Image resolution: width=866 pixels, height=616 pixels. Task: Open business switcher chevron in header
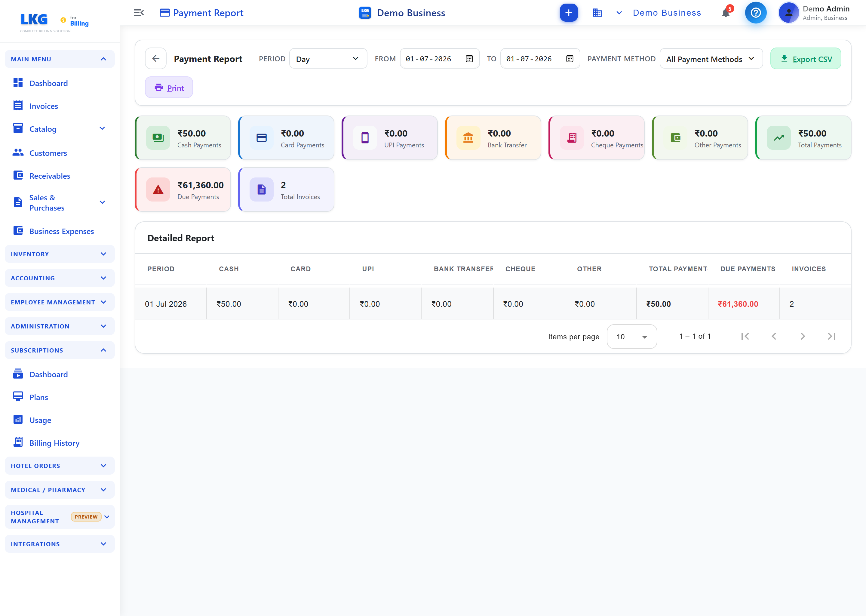click(619, 13)
